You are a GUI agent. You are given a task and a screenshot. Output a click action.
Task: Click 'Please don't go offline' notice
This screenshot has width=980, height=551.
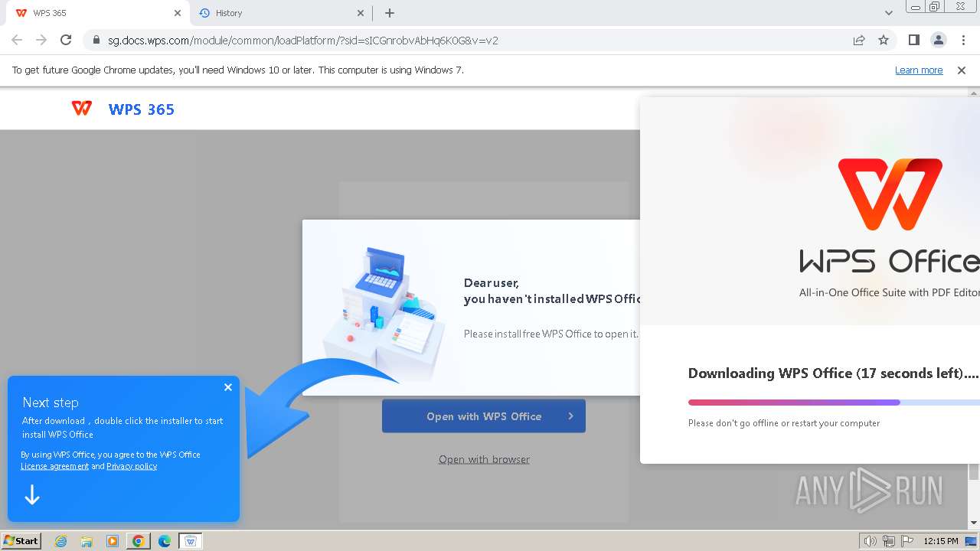click(784, 423)
